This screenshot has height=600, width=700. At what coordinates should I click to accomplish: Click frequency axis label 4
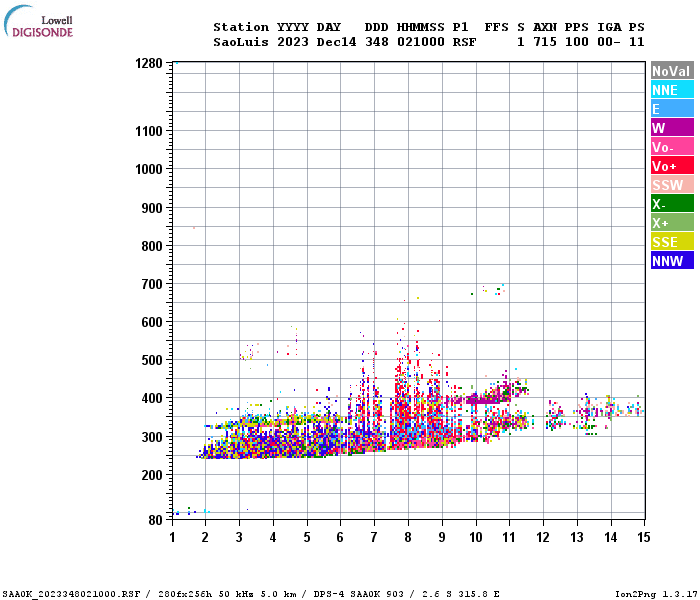pyautogui.click(x=273, y=537)
